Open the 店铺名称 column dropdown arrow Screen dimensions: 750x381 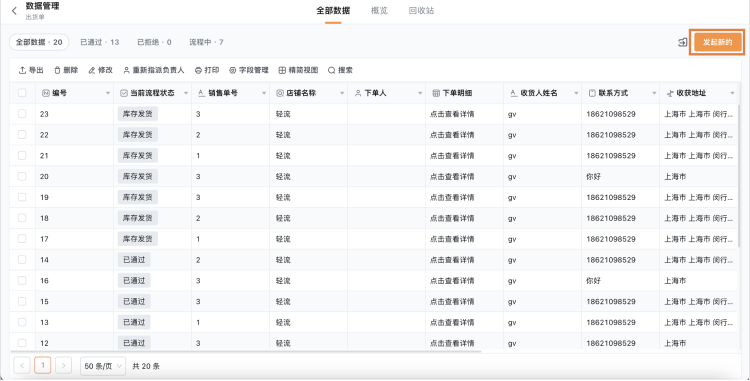342,93
